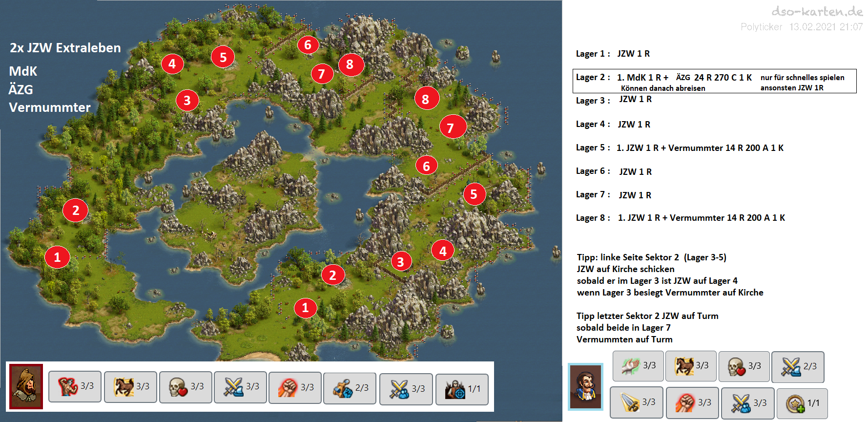This screenshot has height=422, width=868.
Task: Click the mustached general portrait with blue coat
Action: [585, 387]
